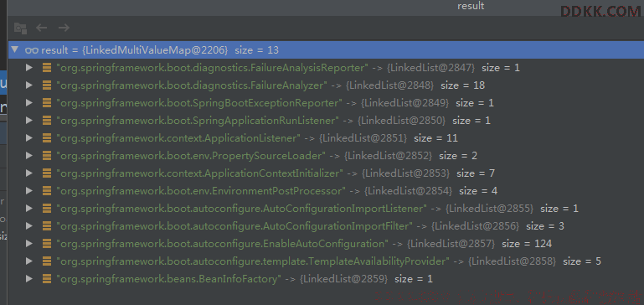Screen dimensions: 644x305
Task: Click the {LinkedList@2857} value
Action: pos(451,243)
